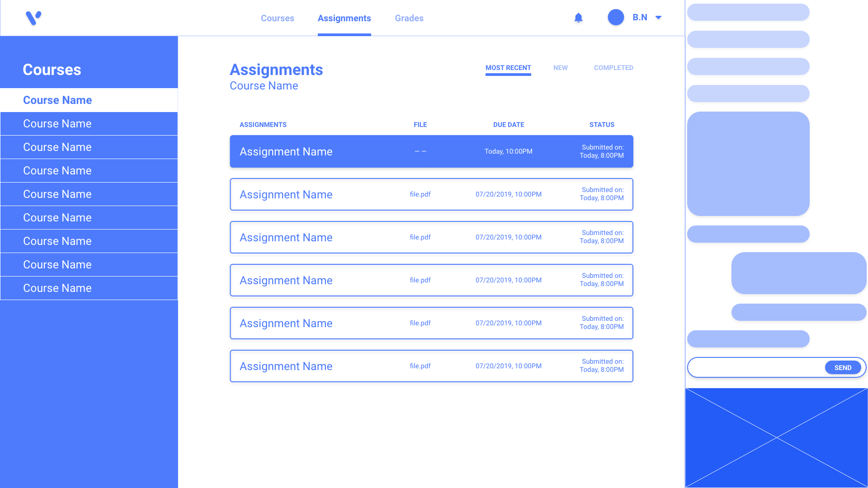Filter assignments by Completed

[x=613, y=68]
